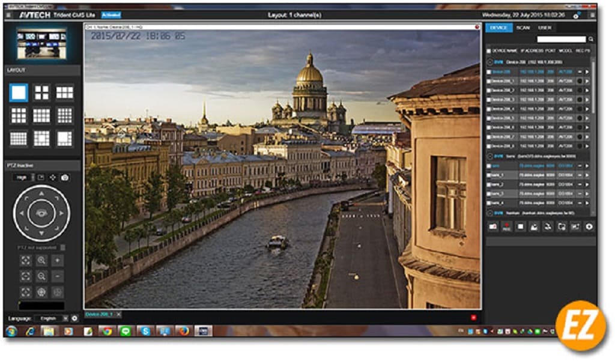Choose the 4x3 grid layout
The width and height of the screenshot is (615, 364).
coord(41,116)
